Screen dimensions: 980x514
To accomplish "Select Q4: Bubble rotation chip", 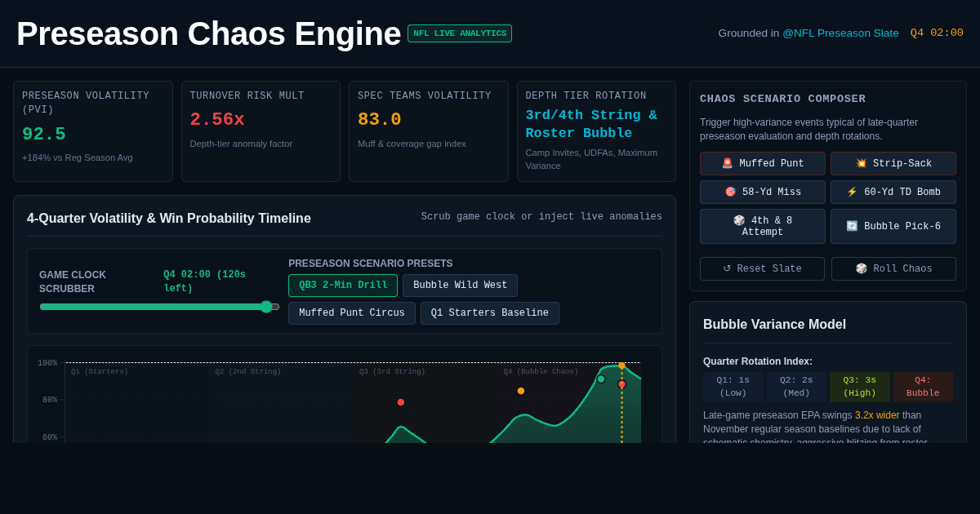I will click(923, 387).
